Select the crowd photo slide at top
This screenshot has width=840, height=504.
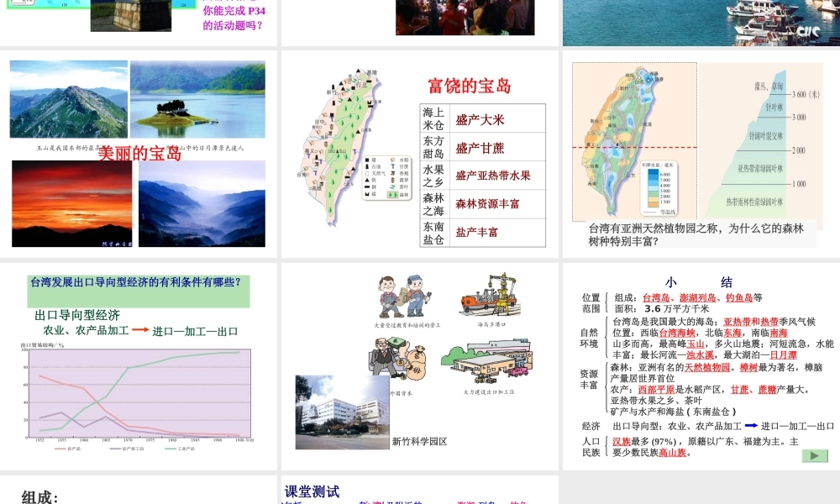465,18
